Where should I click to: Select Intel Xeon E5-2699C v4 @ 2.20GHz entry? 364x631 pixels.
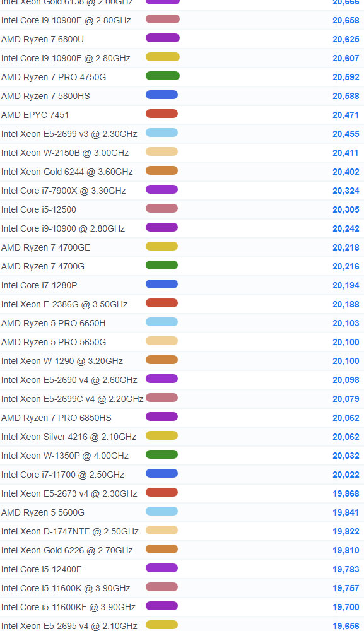(x=73, y=398)
